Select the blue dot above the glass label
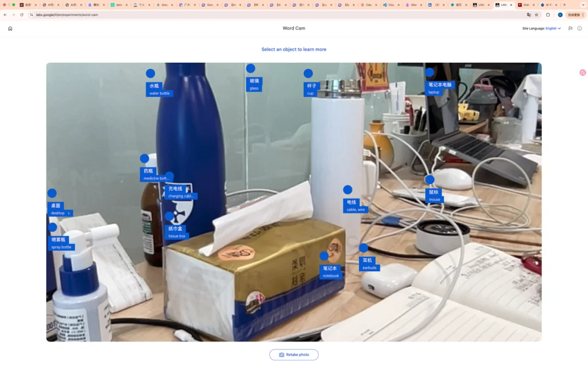 [250, 69]
